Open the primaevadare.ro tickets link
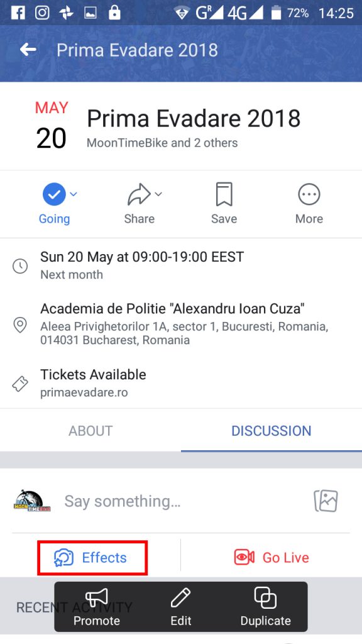 (84, 392)
